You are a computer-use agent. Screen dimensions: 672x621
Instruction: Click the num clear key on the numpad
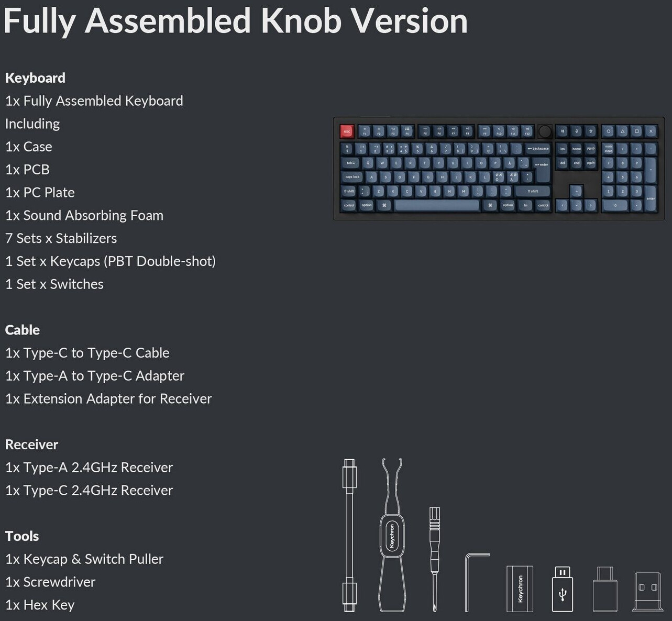pyautogui.click(x=608, y=149)
